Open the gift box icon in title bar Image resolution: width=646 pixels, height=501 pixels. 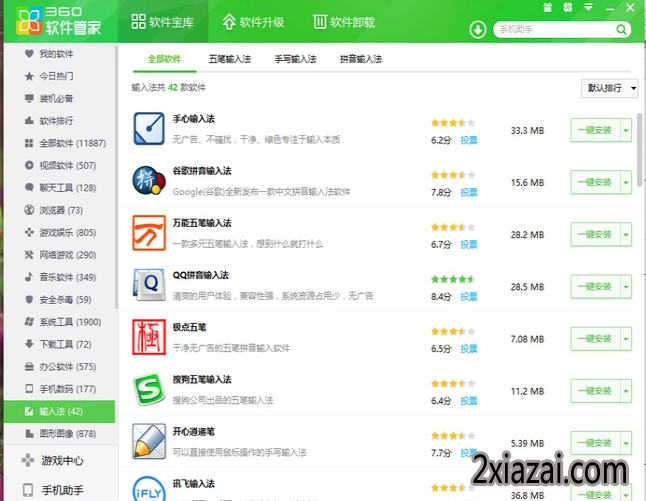pyautogui.click(x=548, y=7)
